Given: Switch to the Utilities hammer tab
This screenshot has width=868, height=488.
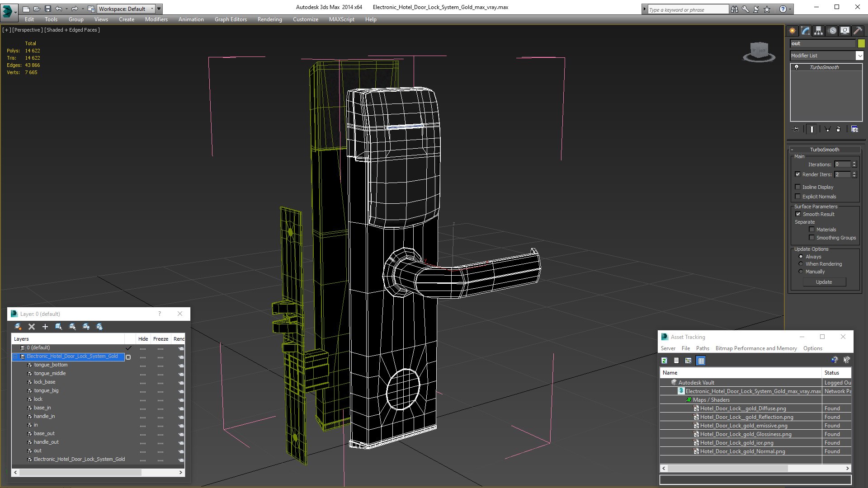Looking at the screenshot, I should [x=858, y=31].
